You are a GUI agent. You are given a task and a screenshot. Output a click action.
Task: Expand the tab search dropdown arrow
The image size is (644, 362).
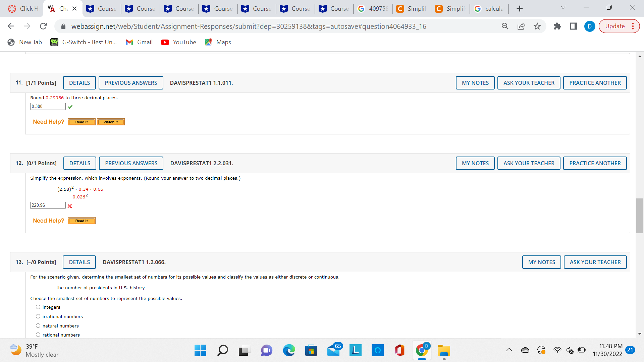pos(563,8)
